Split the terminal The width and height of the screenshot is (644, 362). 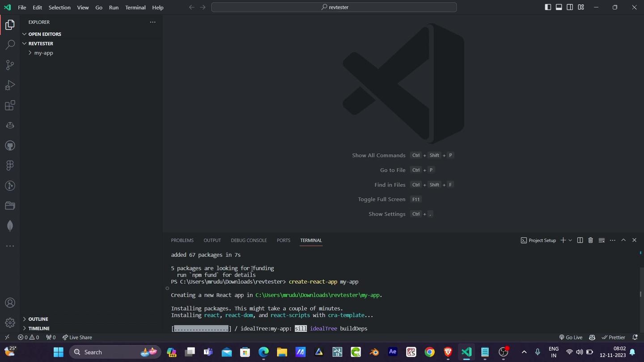(580, 240)
